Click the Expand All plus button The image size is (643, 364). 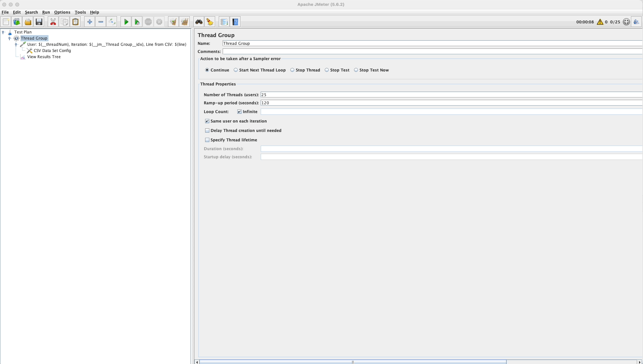[89, 22]
